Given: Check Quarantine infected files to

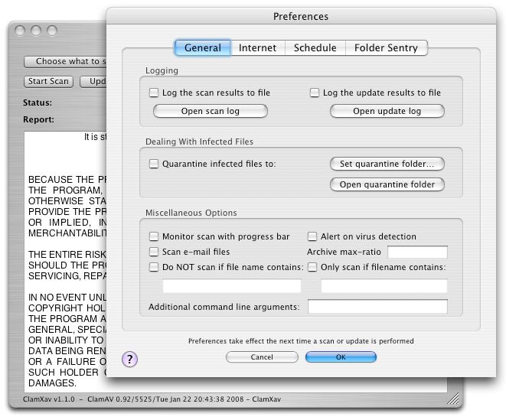Looking at the screenshot, I should [x=154, y=164].
